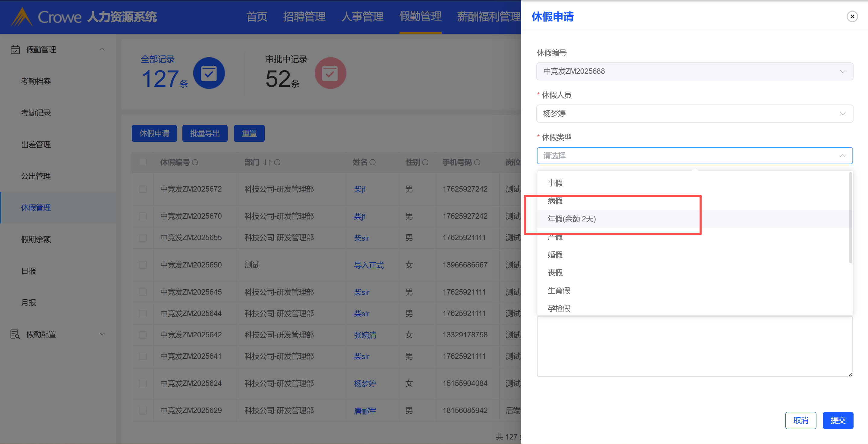Open the 人事管理 top navigation tab
868x444 pixels.
362,17
